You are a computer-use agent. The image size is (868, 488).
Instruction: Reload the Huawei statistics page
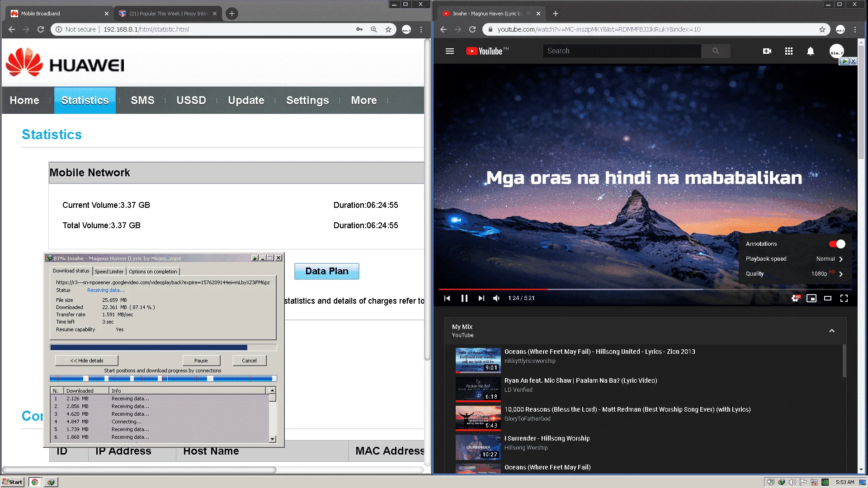[41, 29]
